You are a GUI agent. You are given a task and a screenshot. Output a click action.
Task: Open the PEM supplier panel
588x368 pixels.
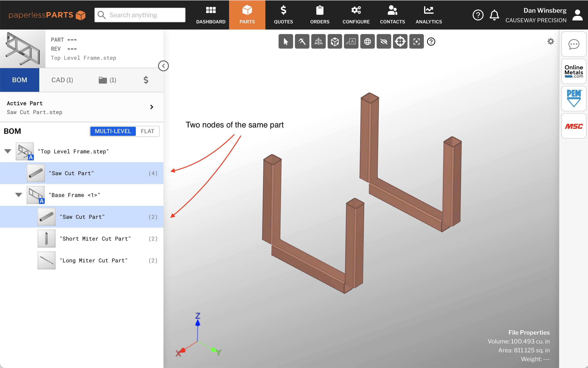tap(574, 99)
